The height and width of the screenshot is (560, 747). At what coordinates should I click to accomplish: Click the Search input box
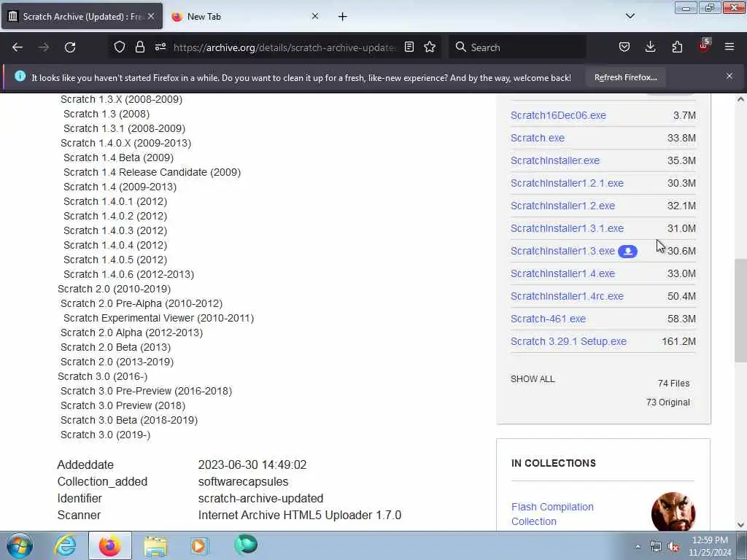(x=518, y=47)
